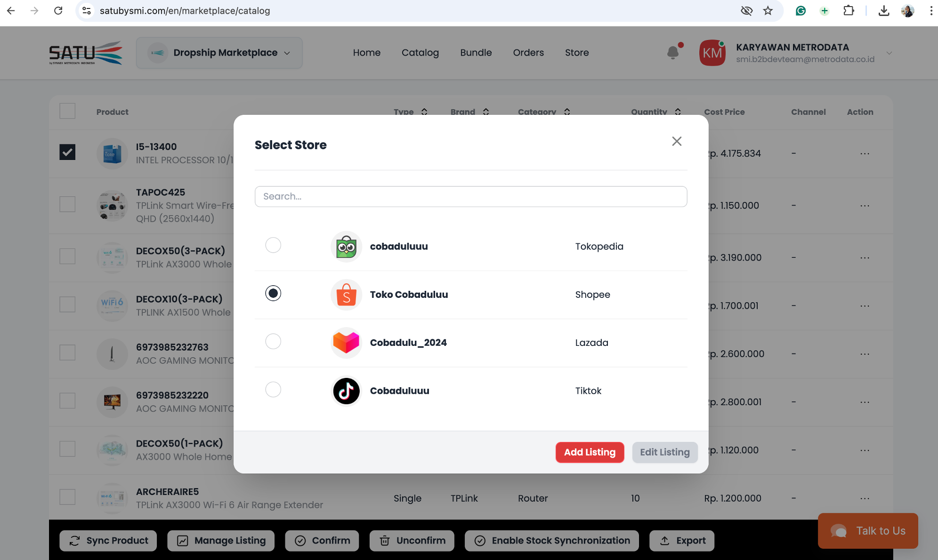Click the Lazada heart store icon
The width and height of the screenshot is (938, 560).
pyautogui.click(x=346, y=343)
